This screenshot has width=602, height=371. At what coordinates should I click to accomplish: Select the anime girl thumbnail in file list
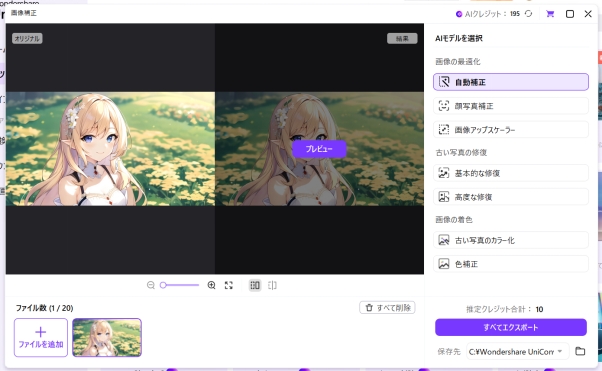(107, 338)
